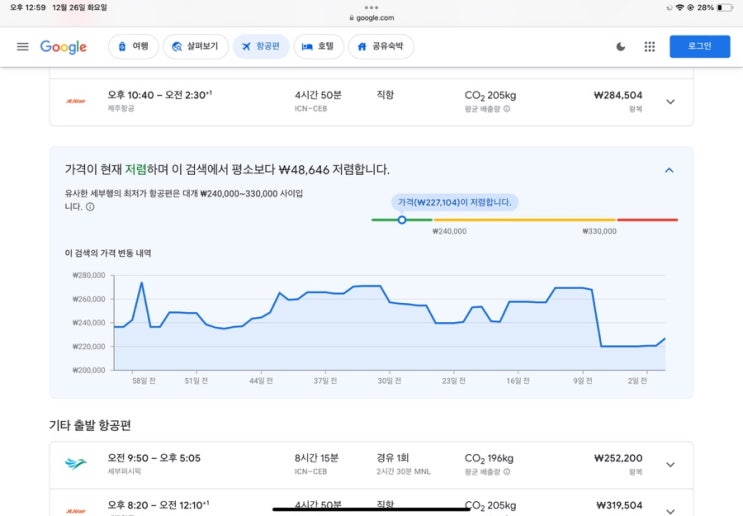
Task: Click the 2일 전 axis label
Action: coord(637,381)
